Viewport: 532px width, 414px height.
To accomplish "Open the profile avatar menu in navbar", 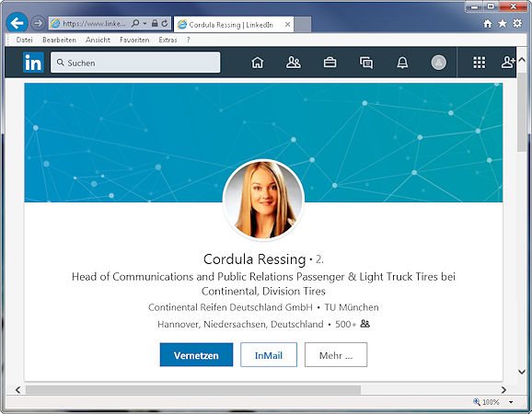I will 439,63.
